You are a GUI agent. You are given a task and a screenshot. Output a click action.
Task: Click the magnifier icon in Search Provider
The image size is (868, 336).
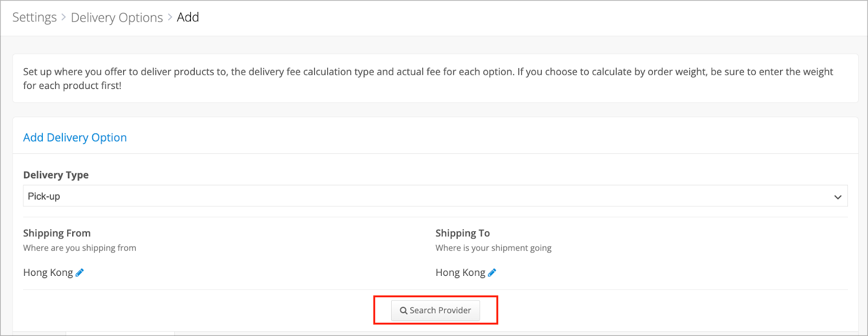point(404,311)
